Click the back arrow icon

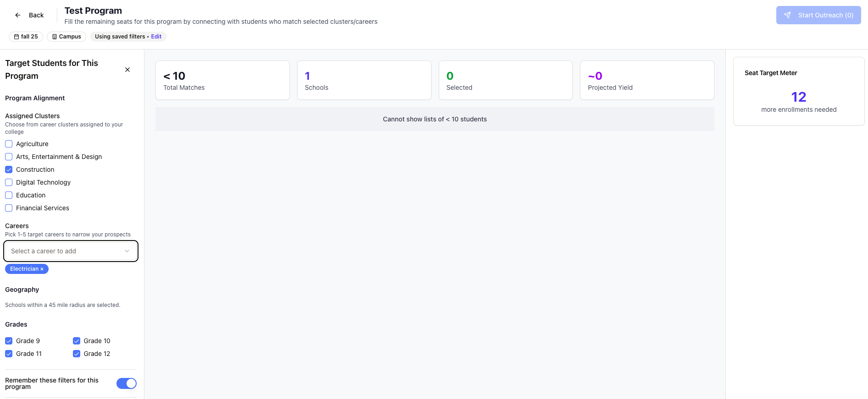point(18,15)
